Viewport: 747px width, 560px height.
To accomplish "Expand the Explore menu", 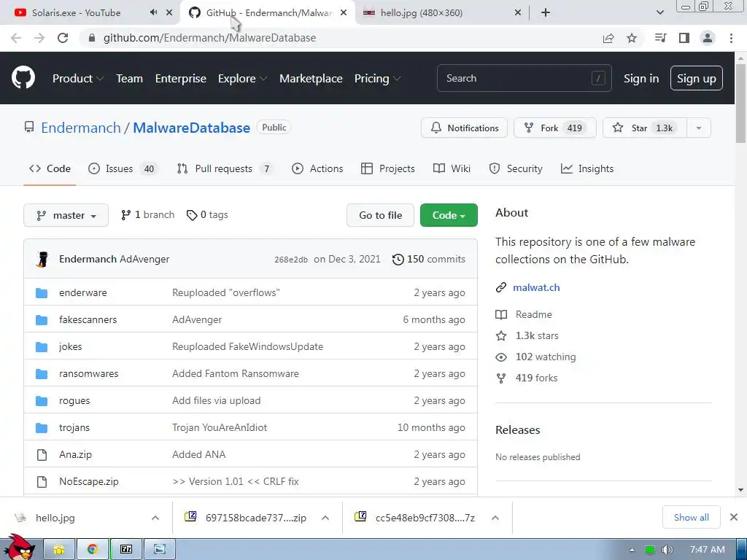I will coord(242,79).
